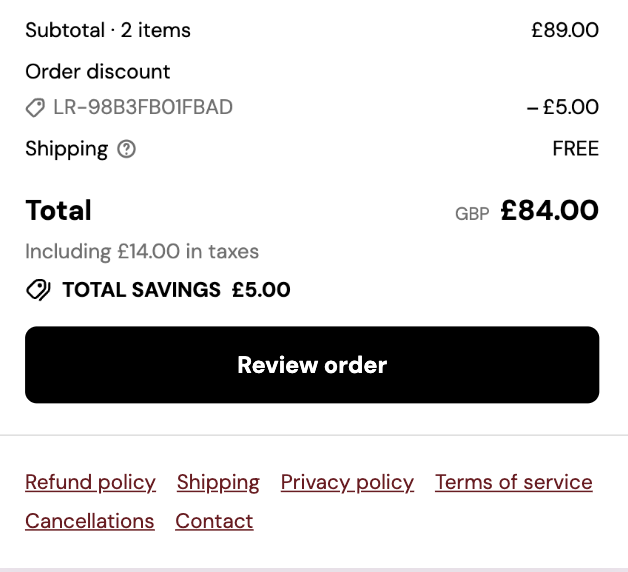View the Privacy policy link
The image size is (628, 572).
[347, 483]
